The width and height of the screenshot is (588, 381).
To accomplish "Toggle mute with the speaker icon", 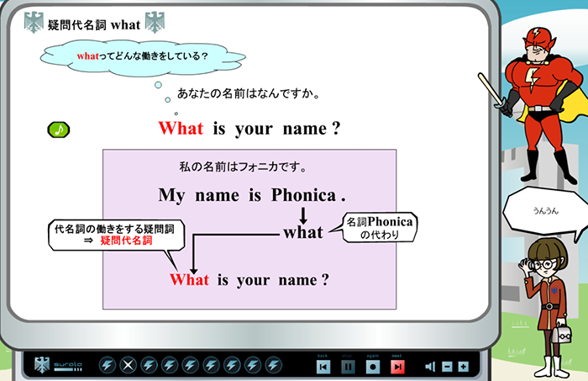I will (431, 367).
